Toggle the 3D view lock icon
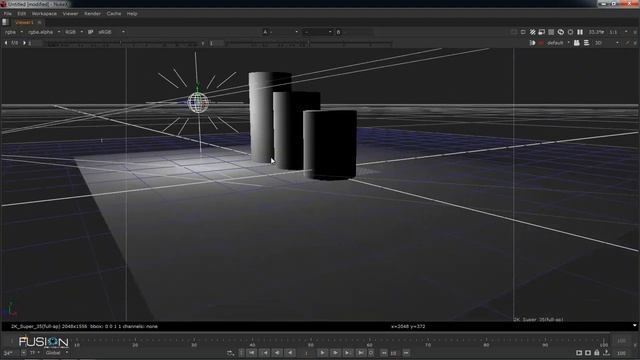 pos(577,43)
